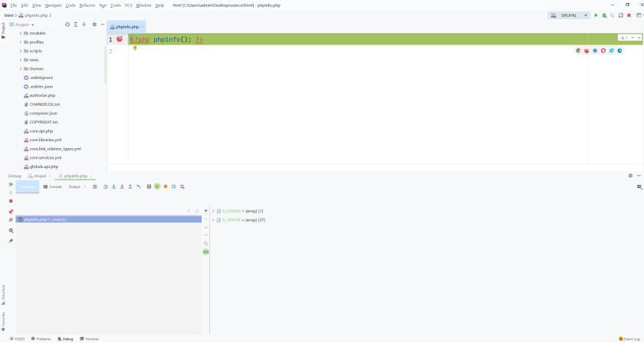Expand the profiles folder
This screenshot has width=644, height=343.
tap(21, 42)
